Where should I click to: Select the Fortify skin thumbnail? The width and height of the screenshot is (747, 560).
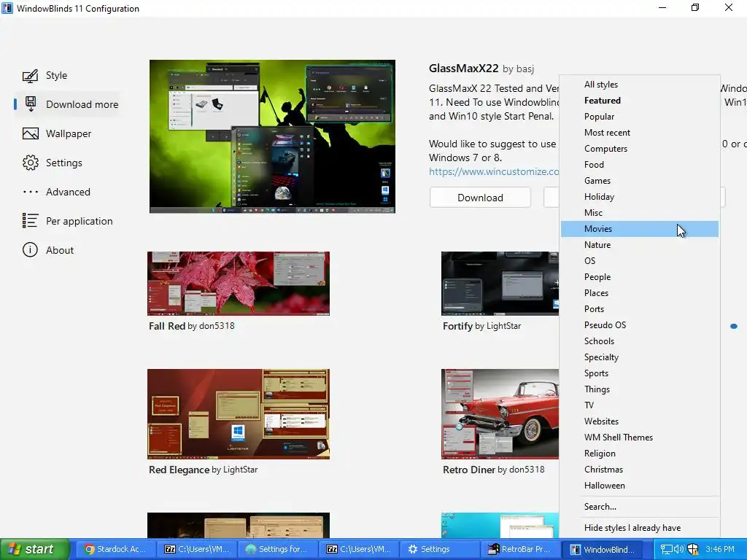500,284
